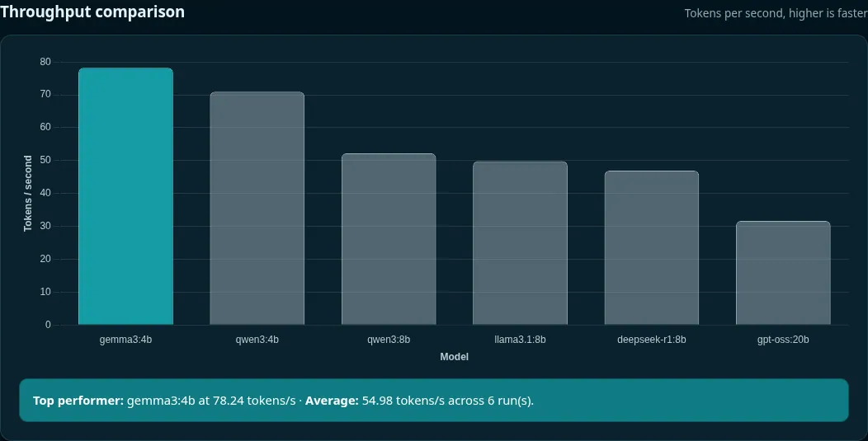
Task: Click the 'Average:' label in banner
Action: click(x=332, y=401)
